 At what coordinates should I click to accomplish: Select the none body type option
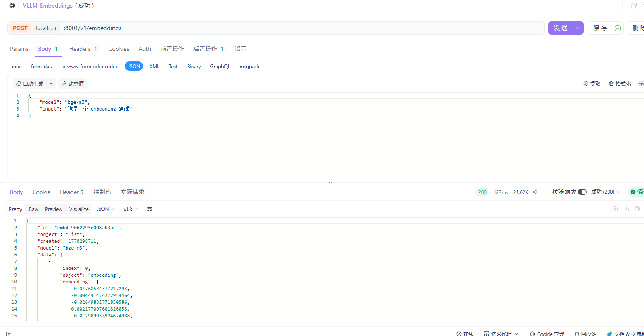click(x=16, y=67)
